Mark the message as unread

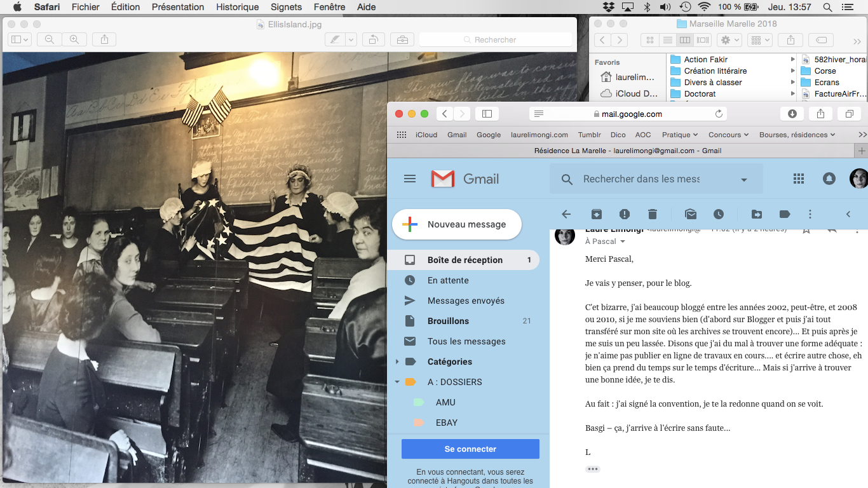(691, 214)
